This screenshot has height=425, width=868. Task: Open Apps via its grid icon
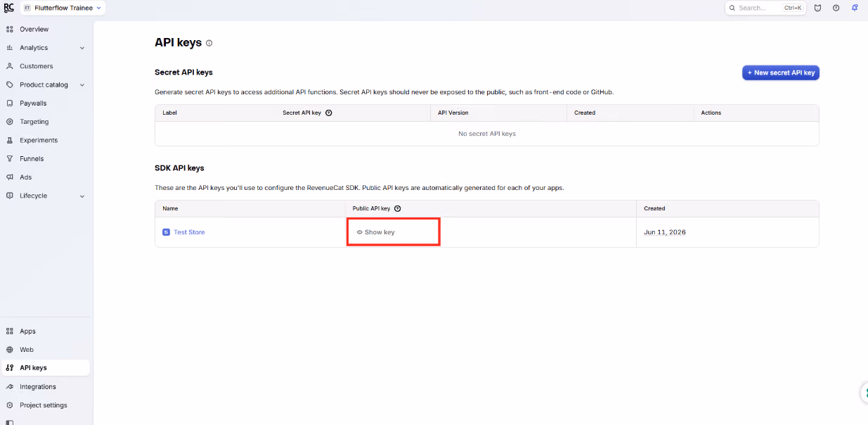tap(10, 331)
